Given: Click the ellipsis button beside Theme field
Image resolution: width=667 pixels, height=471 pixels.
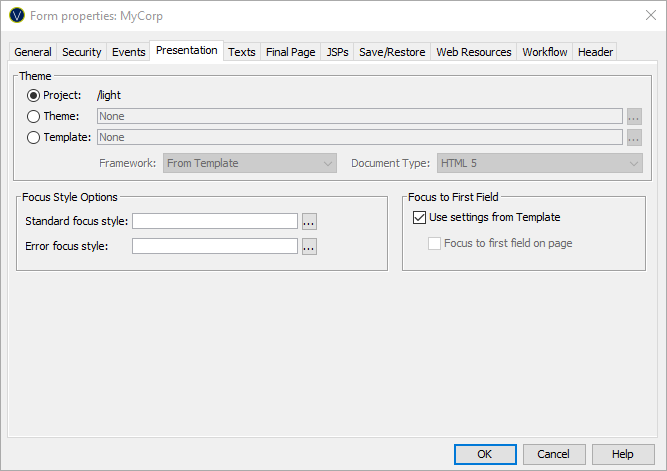Looking at the screenshot, I should 634,116.
